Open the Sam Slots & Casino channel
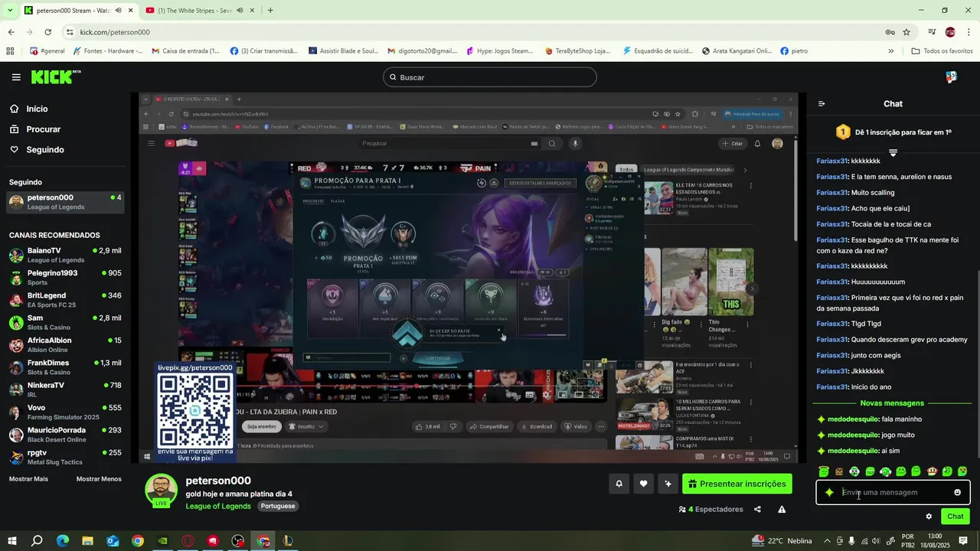 [65, 322]
